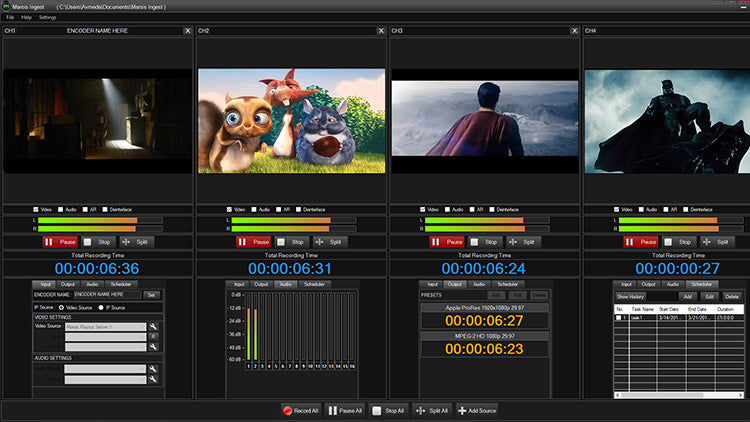This screenshot has width=750, height=422.
Task: Click the Encoder Name text field
Action: 107,295
